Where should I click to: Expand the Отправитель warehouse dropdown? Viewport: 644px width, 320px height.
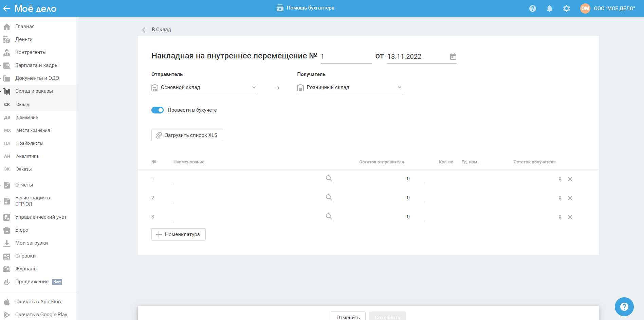(254, 87)
